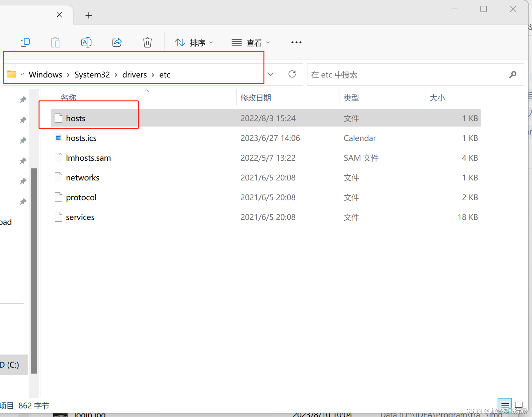Screen dimensions: 532x417
Task: Click the 在 etc 中搜索 search field
Action: (x=415, y=75)
